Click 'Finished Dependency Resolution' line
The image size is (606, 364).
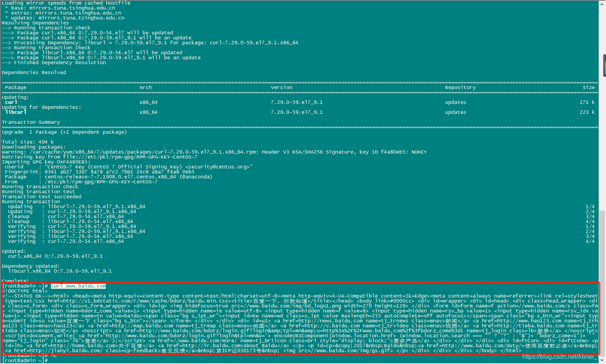[x=54, y=63]
